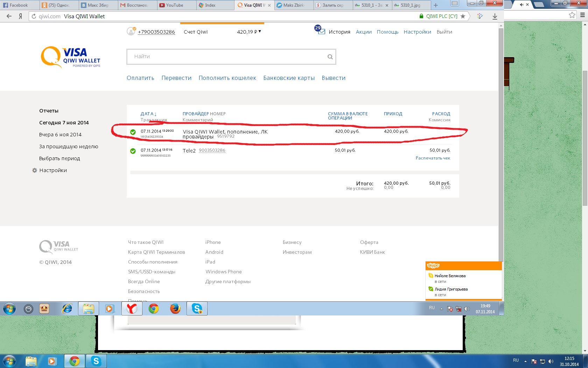
Task: Open the menu icon in the right-hand window
Action: [582, 15]
